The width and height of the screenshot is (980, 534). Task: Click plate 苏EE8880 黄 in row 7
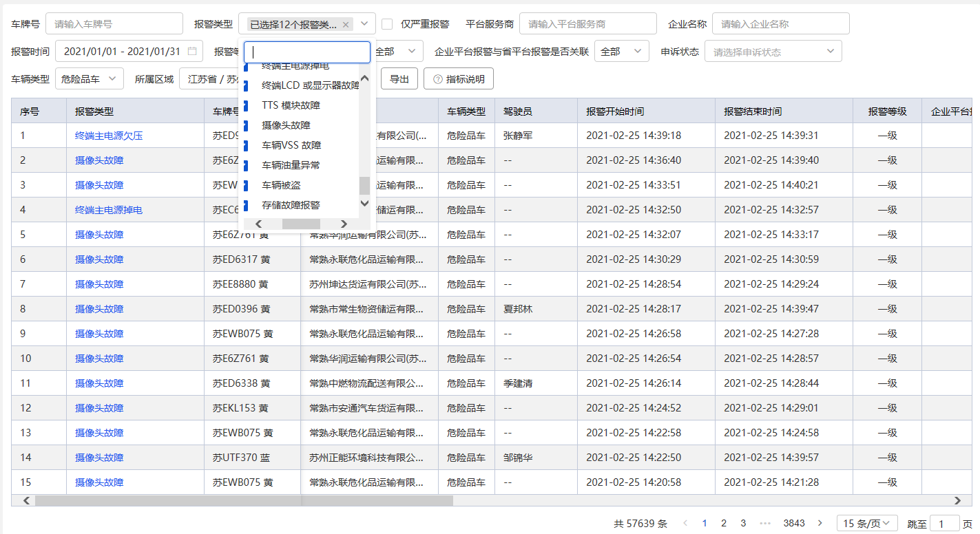[x=240, y=284]
